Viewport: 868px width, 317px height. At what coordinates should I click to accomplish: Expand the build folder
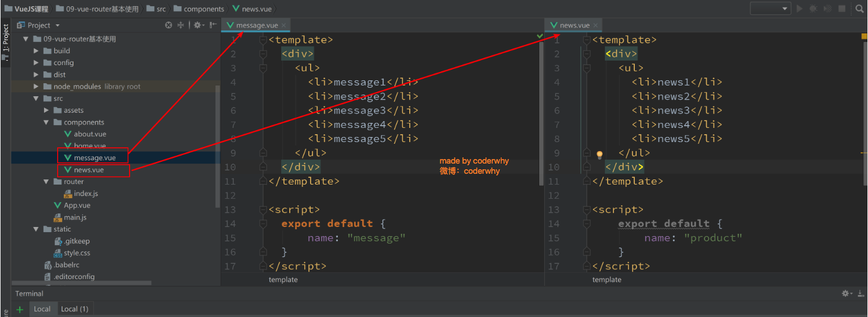36,51
